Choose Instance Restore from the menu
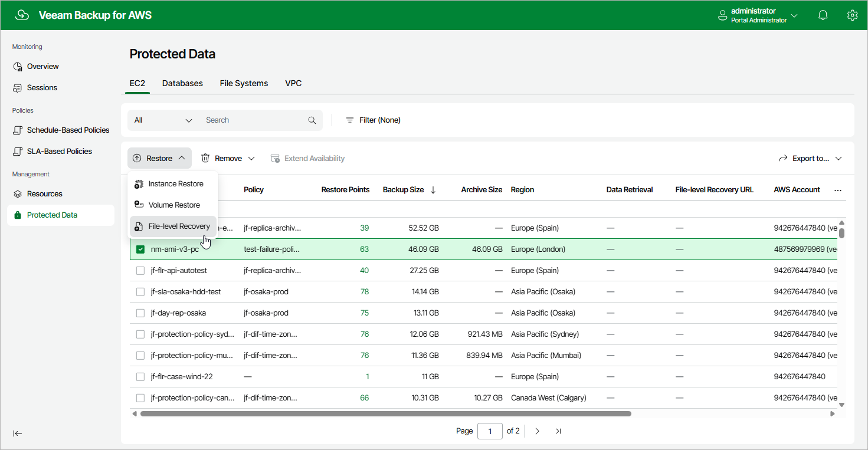Viewport: 868px width, 450px height. [x=173, y=184]
